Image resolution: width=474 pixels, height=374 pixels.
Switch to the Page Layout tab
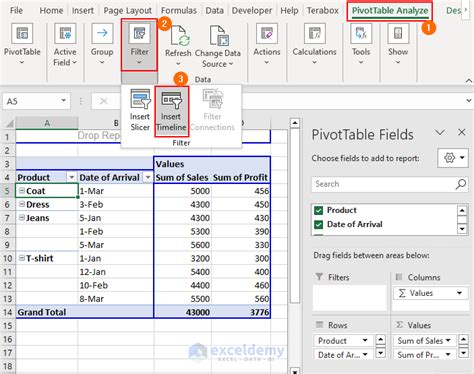(x=127, y=11)
